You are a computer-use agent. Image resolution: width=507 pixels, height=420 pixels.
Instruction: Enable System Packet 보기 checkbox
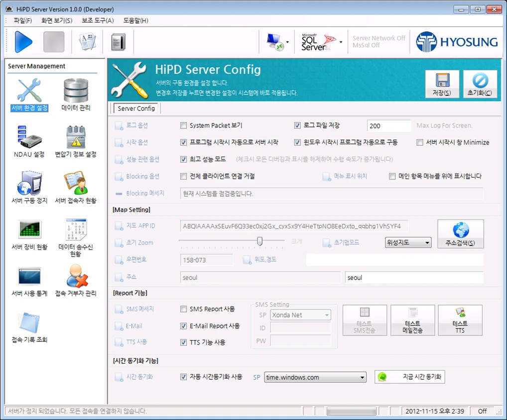pos(184,125)
